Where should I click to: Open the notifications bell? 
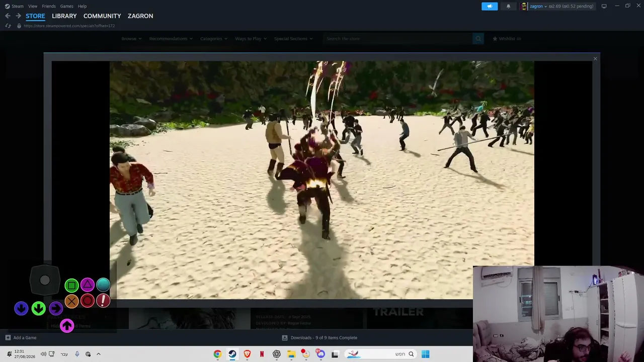click(508, 6)
